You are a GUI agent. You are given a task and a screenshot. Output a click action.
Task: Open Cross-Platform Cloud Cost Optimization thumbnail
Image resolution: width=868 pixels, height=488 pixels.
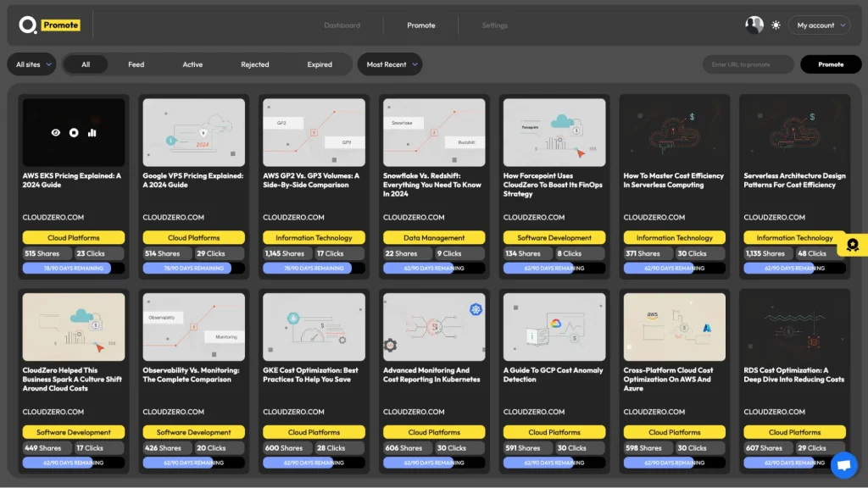674,327
